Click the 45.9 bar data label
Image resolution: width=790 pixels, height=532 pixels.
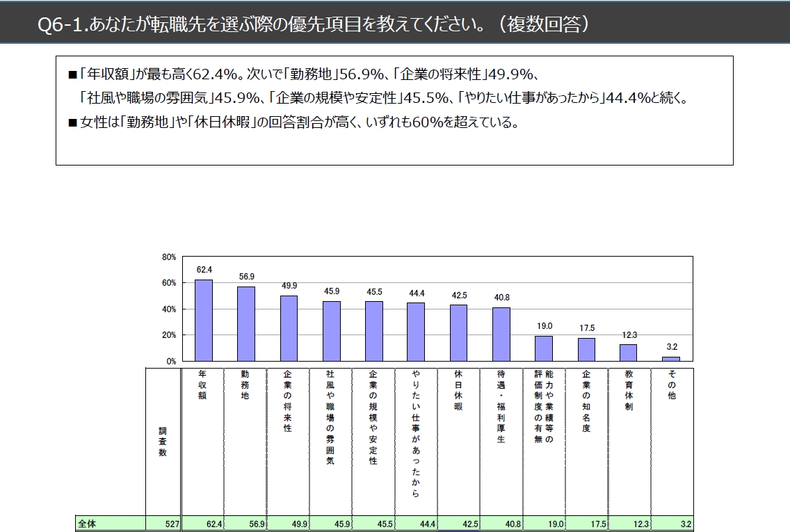tap(332, 291)
